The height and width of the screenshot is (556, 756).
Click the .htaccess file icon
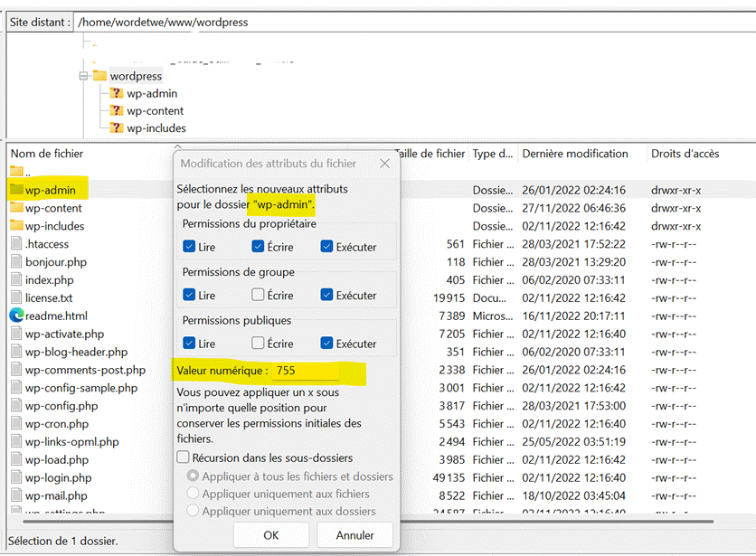tap(16, 243)
